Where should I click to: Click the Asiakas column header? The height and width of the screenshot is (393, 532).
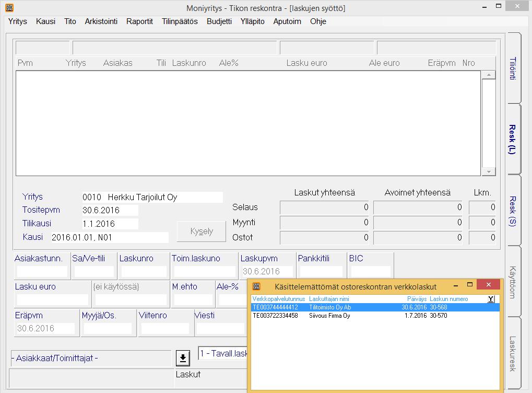(118, 63)
